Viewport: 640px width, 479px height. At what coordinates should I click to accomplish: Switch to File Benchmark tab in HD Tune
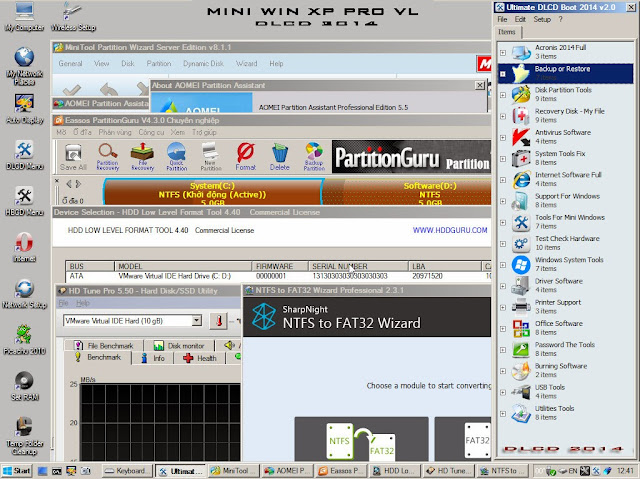click(104, 346)
